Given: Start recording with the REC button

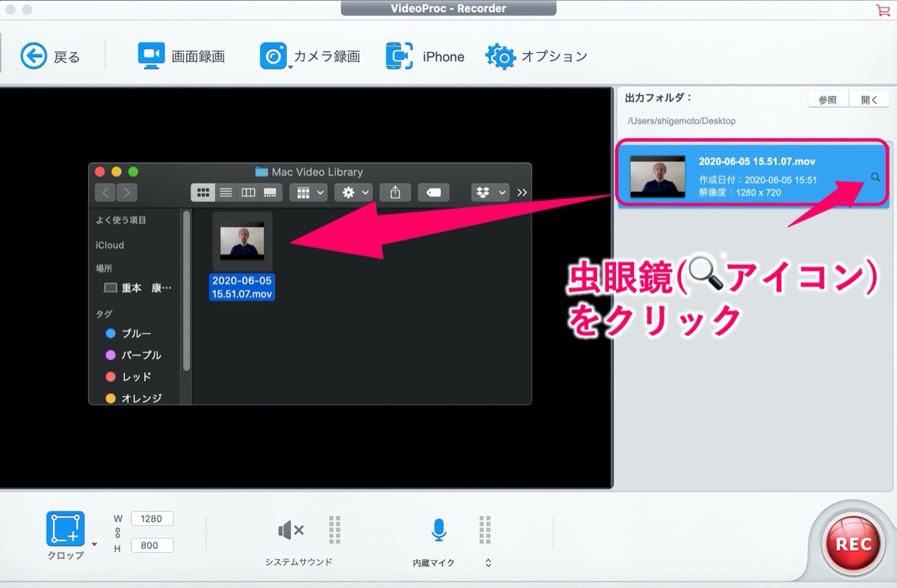Looking at the screenshot, I should [853, 543].
